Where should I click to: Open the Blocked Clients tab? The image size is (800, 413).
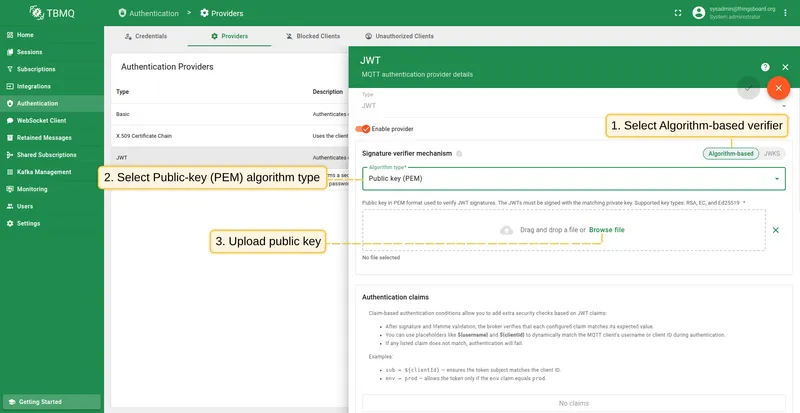coord(313,36)
